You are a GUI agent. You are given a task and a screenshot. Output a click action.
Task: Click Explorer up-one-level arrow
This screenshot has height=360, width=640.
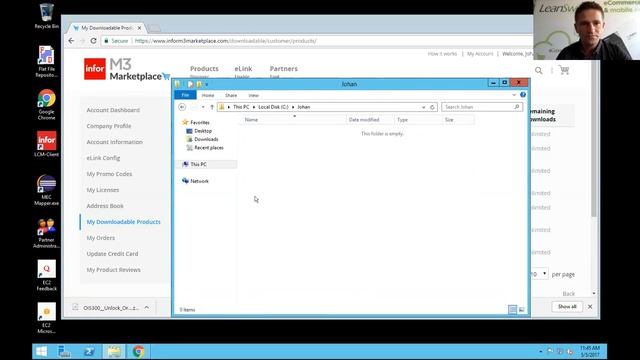point(212,107)
